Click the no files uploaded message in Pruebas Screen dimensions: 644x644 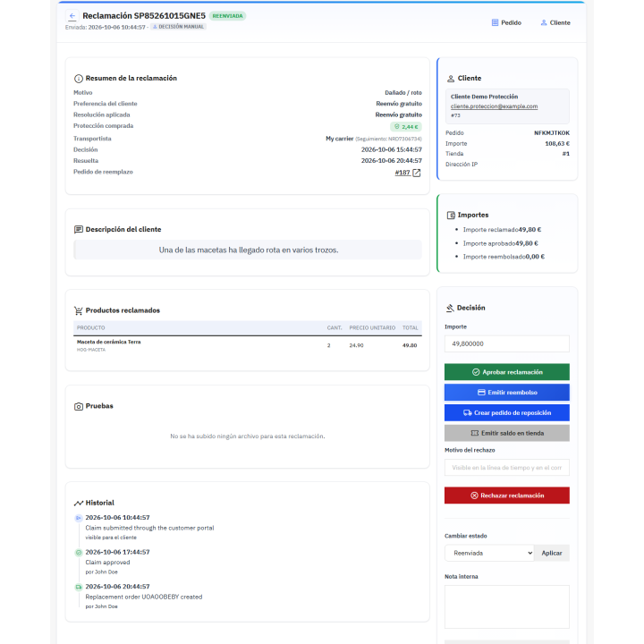tap(248, 436)
